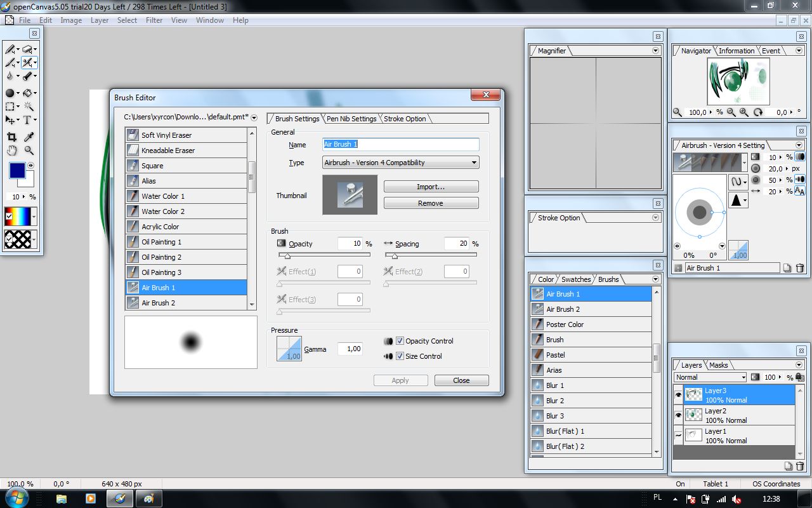Click the Apply button in Brush Editor
The width and height of the screenshot is (812, 508).
400,380
